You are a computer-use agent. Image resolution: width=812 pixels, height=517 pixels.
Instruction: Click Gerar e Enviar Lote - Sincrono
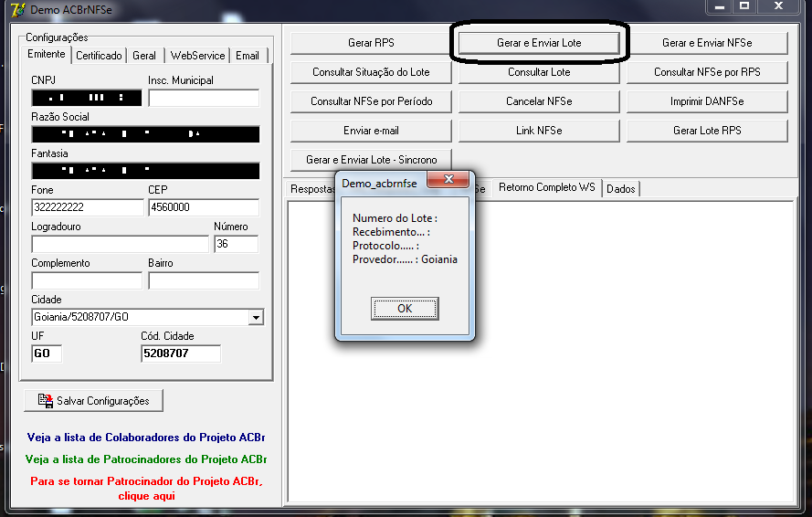(x=371, y=160)
